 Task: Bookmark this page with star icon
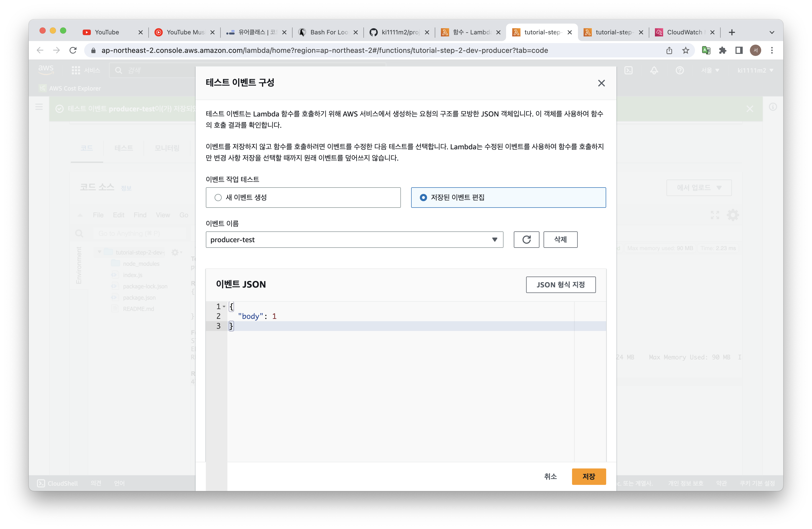tap(685, 51)
